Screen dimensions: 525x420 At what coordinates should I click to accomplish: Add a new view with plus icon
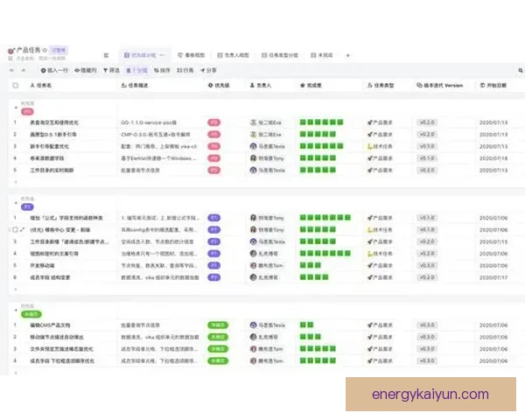pyautogui.click(x=348, y=55)
